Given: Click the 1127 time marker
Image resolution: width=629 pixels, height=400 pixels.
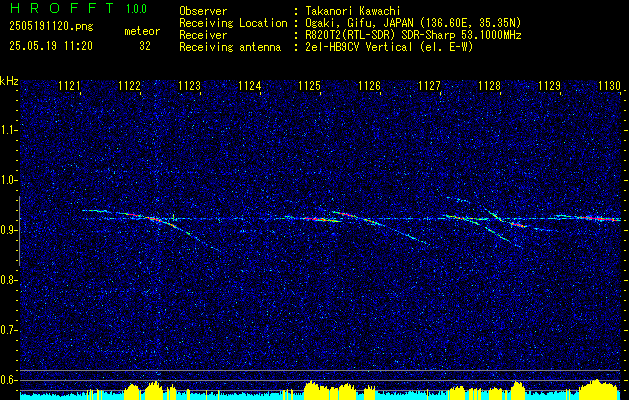Looking at the screenshot, I should pos(429,85).
